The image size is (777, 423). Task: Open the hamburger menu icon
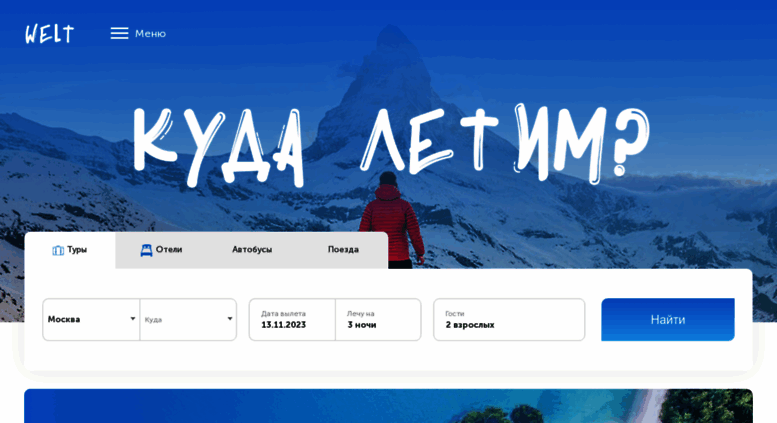pos(119,33)
